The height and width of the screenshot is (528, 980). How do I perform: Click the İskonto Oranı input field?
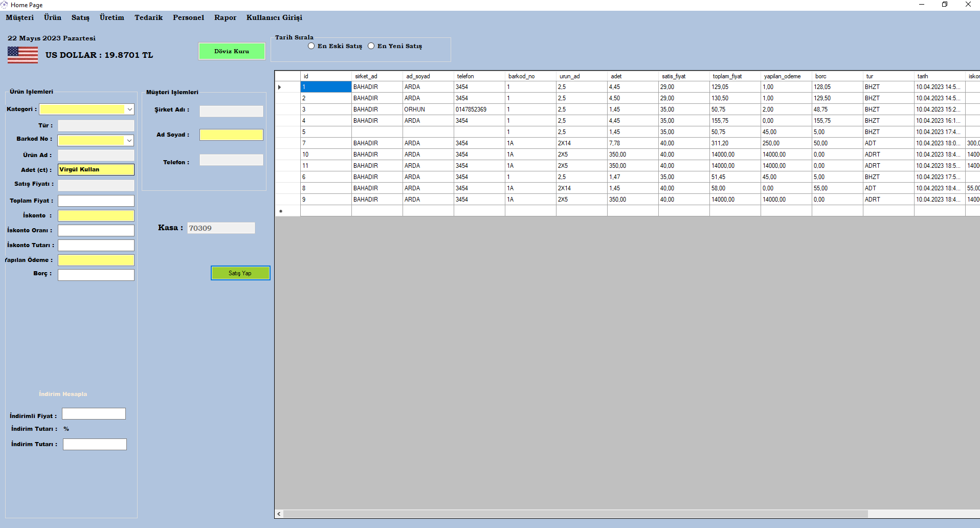96,230
